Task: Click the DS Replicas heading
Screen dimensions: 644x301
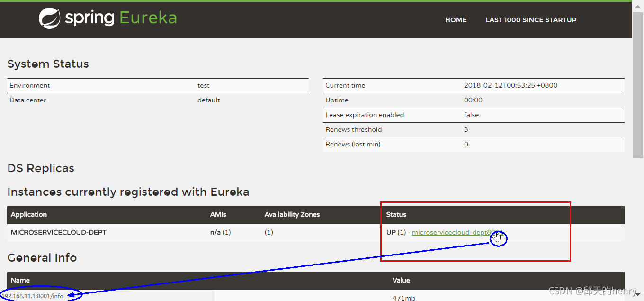Action: [41, 168]
